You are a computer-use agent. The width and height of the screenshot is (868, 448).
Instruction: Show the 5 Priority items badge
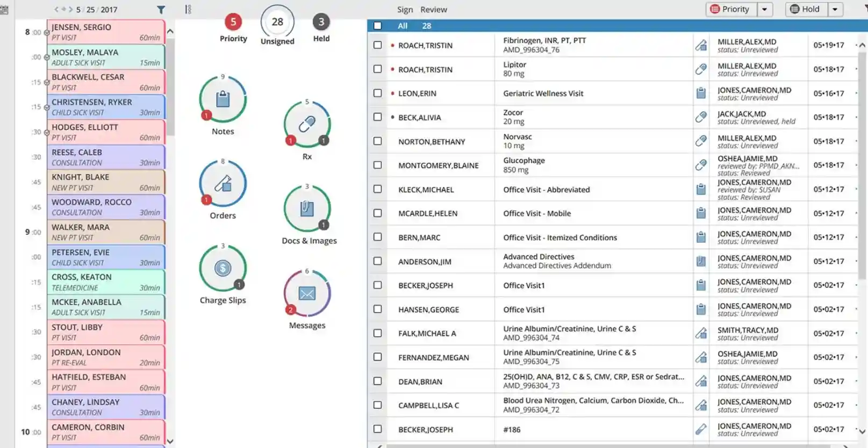click(233, 21)
